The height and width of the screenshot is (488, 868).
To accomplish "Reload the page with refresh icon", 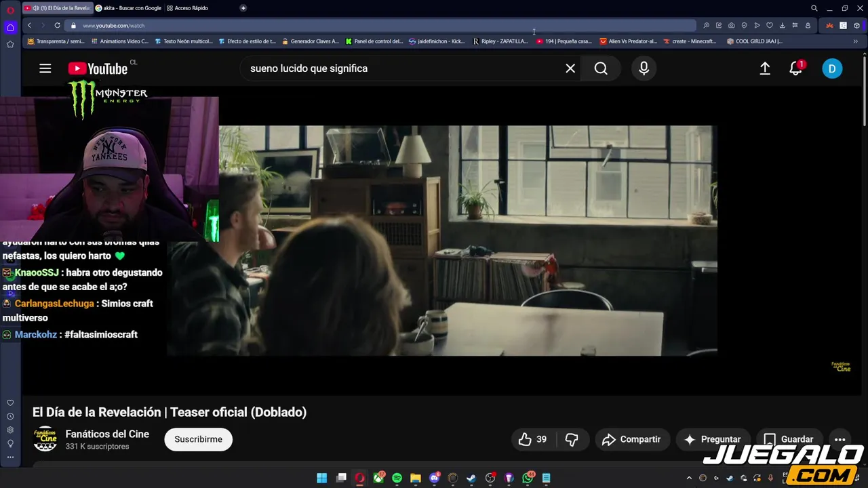I will coord(57,25).
